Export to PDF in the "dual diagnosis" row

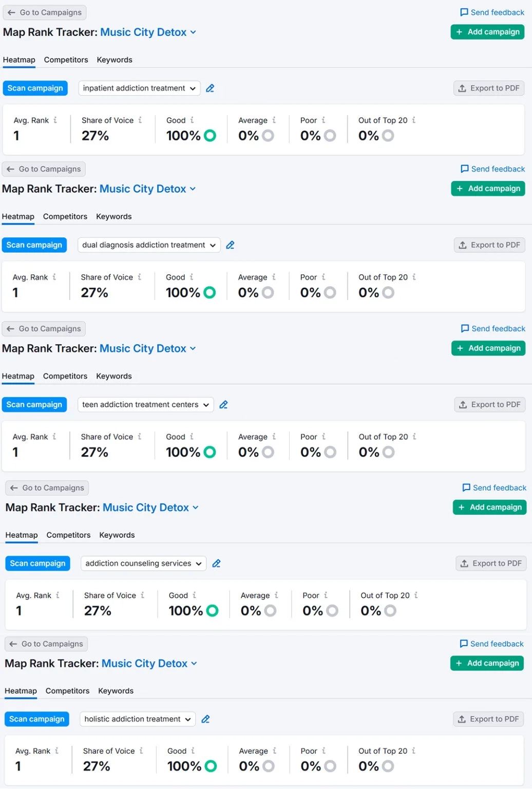pos(489,245)
